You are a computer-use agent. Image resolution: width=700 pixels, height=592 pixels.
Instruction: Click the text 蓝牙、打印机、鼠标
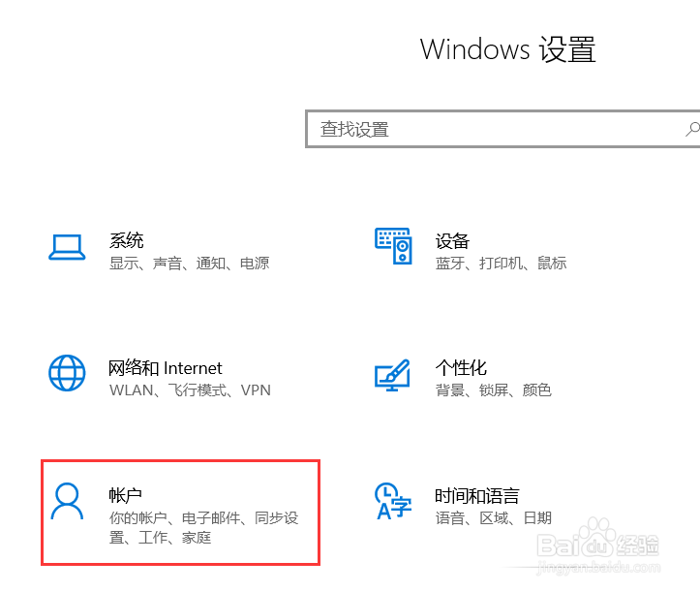point(501,264)
